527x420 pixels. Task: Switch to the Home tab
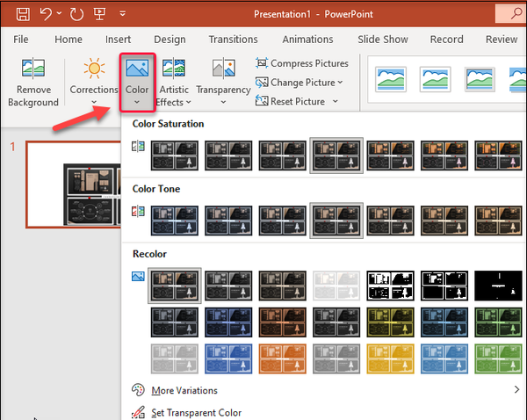[x=69, y=40]
